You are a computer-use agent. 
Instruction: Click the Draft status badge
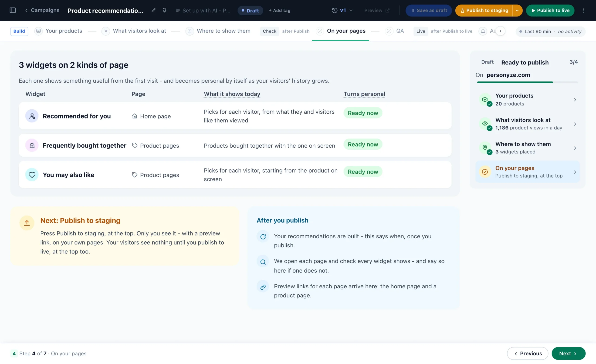250,11
